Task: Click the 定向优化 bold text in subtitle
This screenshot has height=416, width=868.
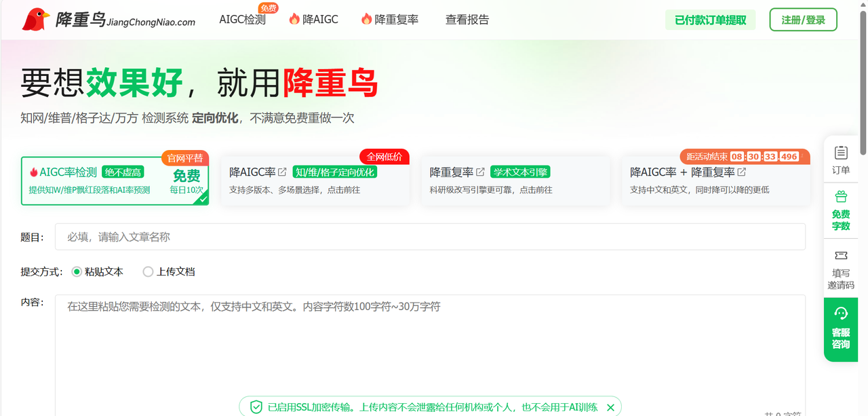Action: 215,118
